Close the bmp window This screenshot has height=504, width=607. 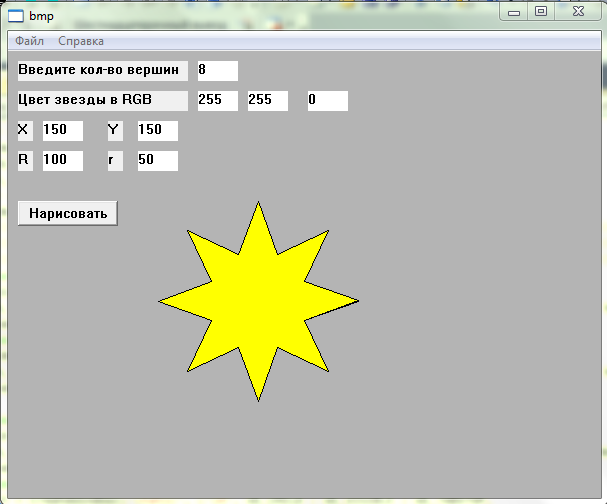point(578,12)
